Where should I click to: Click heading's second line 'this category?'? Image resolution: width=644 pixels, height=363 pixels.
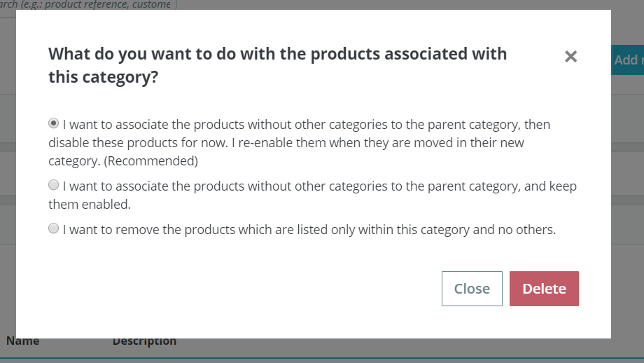(x=103, y=78)
